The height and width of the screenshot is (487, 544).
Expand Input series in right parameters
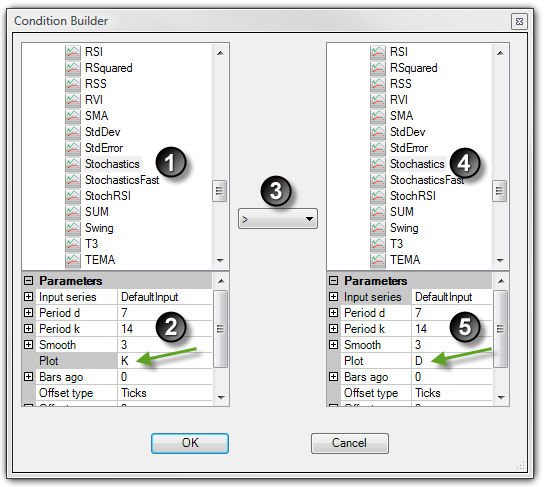click(x=333, y=297)
